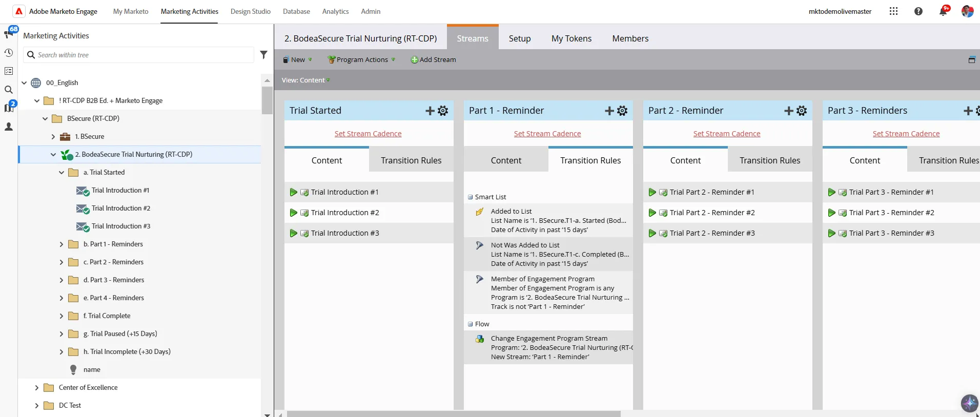This screenshot has width=980, height=417.
Task: Click the filter funnel icon beside tree search
Action: 263,55
